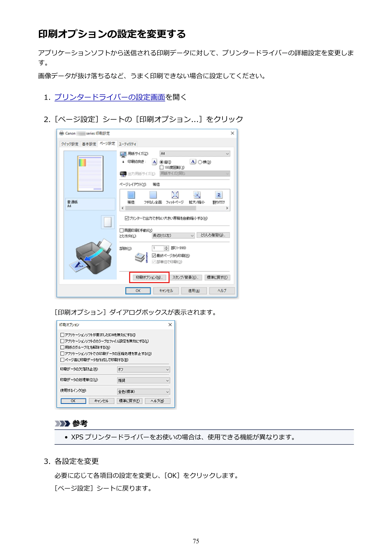Click the スタンプ/背景 button

pyautogui.click(x=185, y=277)
